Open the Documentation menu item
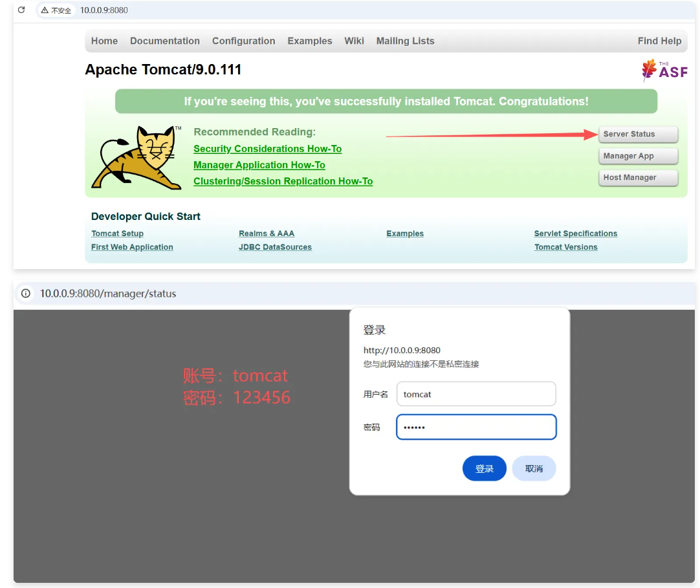The width and height of the screenshot is (700, 588). point(164,41)
